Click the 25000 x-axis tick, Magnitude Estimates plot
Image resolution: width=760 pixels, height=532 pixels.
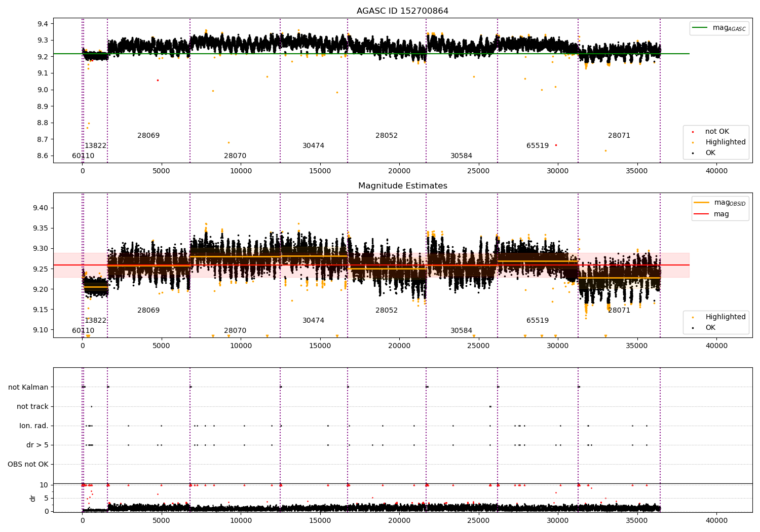(x=478, y=346)
